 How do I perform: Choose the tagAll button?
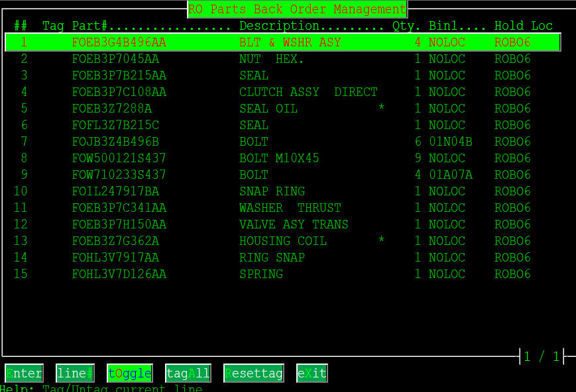[188, 373]
